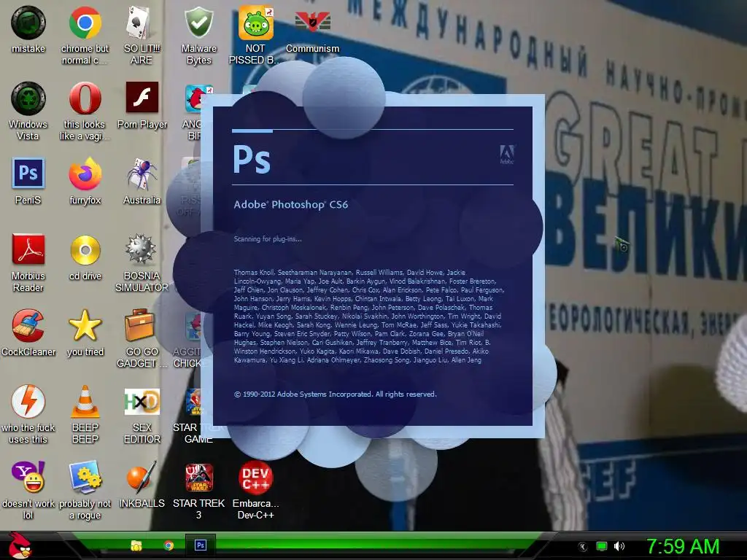Select the CCleaner desktop shortcut icon
The width and height of the screenshot is (747, 560).
28,325
